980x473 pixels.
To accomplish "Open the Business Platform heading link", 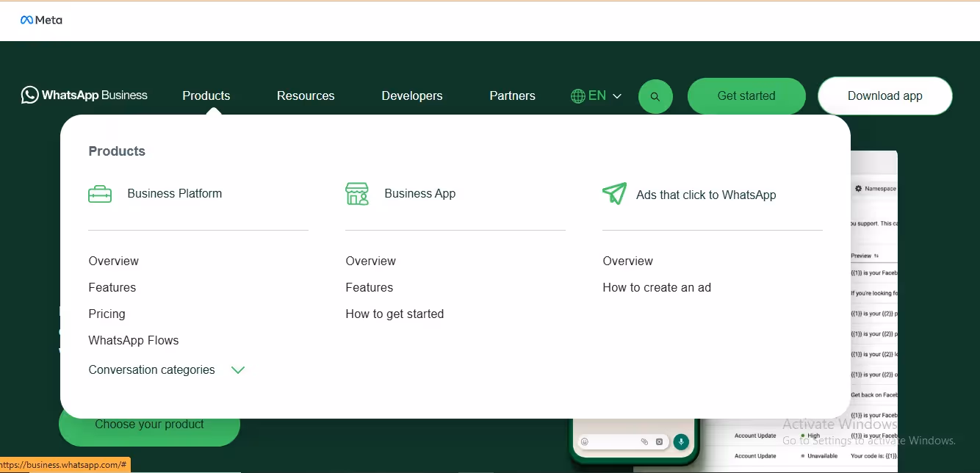I will click(x=175, y=193).
